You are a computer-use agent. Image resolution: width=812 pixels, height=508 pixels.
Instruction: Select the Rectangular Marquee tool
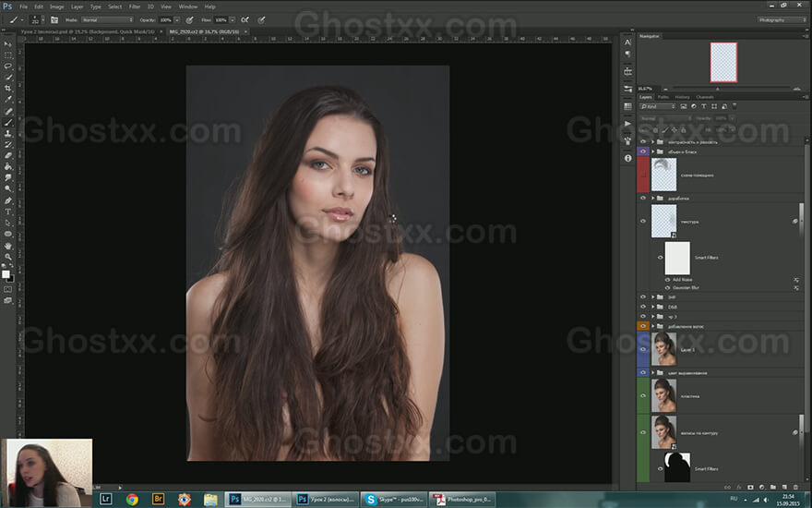(7, 54)
